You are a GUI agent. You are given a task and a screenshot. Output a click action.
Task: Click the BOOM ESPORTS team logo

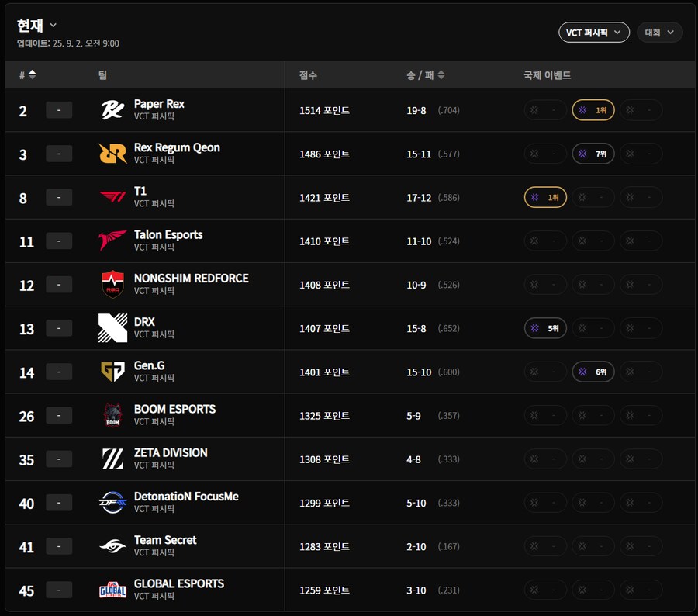(x=112, y=415)
